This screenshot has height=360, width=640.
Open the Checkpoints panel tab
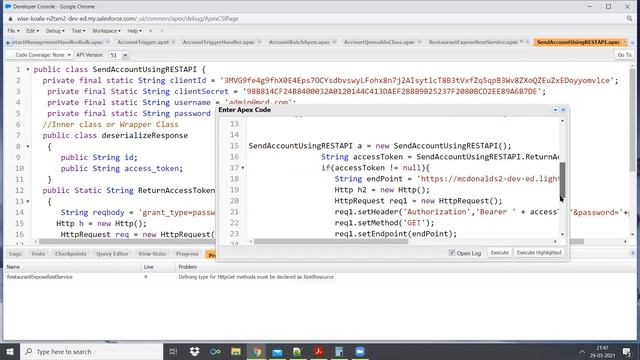(71, 254)
